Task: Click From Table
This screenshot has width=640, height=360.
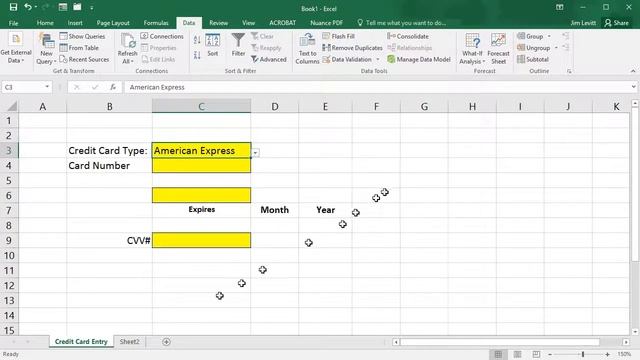Action: 79,48
